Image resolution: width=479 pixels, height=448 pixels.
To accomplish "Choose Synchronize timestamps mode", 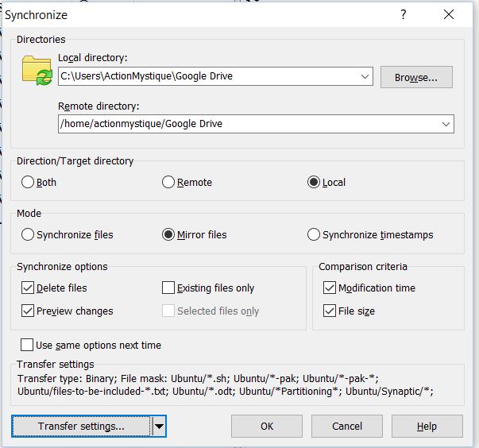I will click(313, 234).
